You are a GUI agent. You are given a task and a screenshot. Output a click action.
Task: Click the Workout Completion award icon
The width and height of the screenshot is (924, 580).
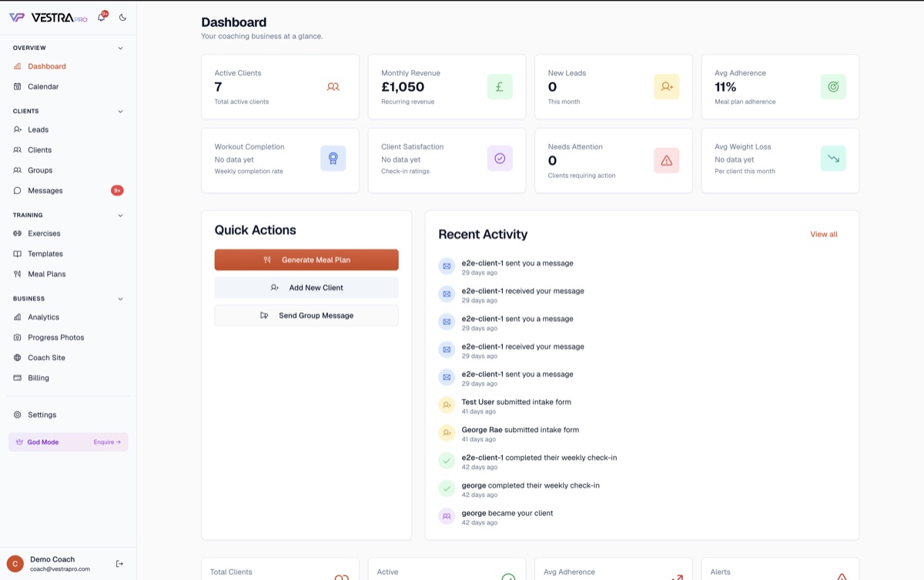333,158
